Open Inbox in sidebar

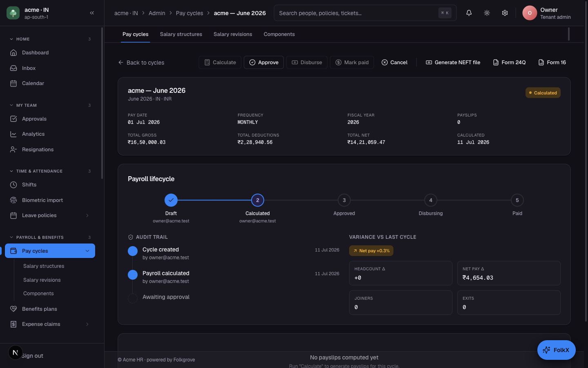click(50, 68)
